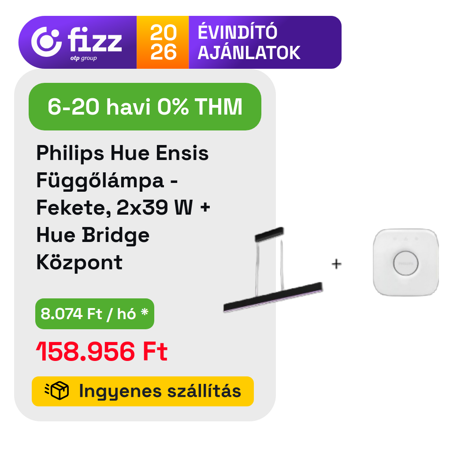476x476 pixels.
Task: Select the orange 2026 badge
Action: [x=163, y=42]
